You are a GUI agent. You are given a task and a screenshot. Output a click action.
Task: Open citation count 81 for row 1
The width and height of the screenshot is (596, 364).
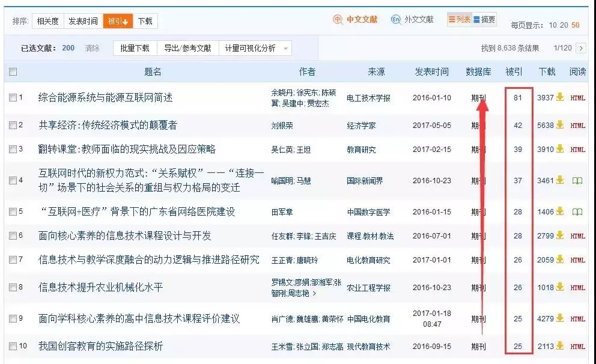coord(518,98)
